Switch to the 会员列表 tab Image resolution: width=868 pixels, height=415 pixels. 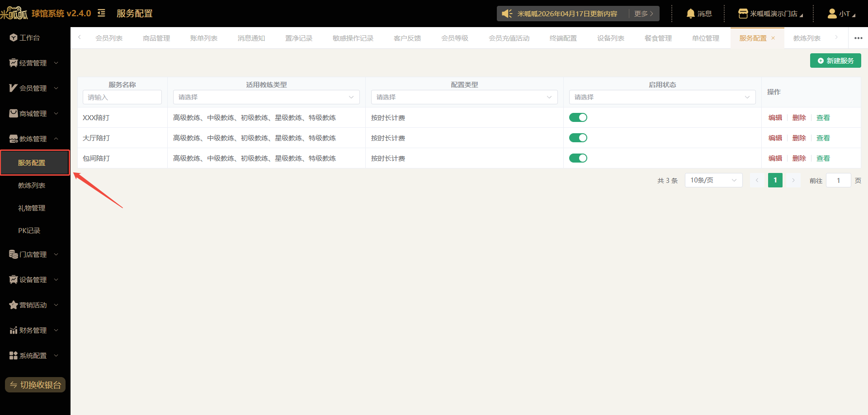109,38
